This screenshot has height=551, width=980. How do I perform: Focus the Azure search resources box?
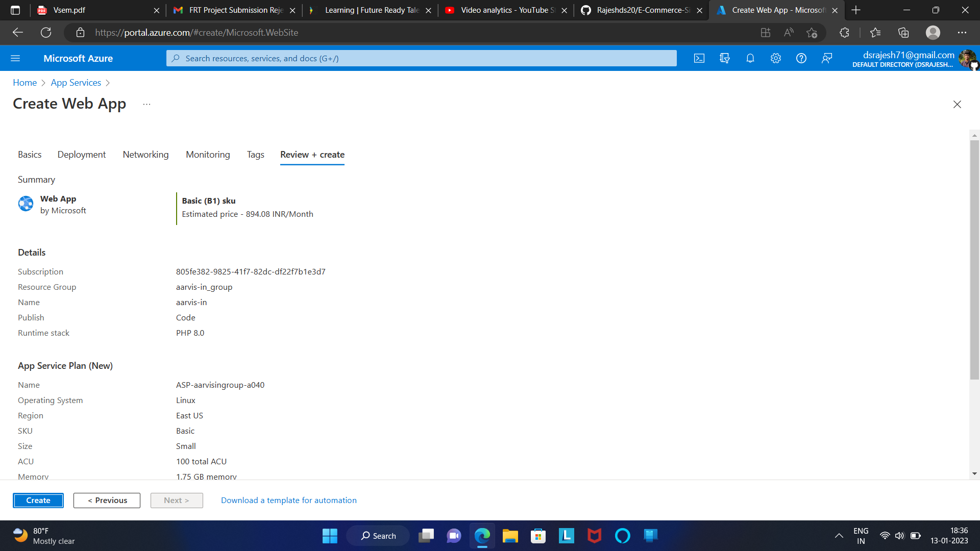(x=421, y=58)
